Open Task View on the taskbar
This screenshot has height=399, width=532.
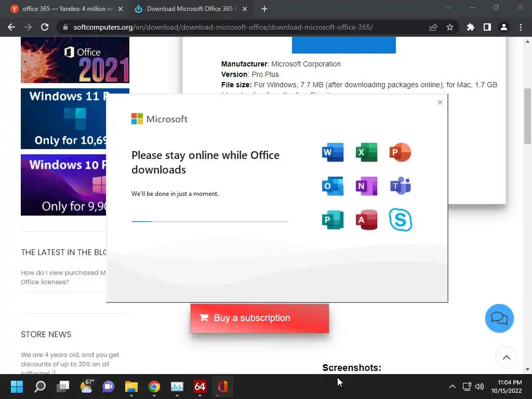[63, 387]
